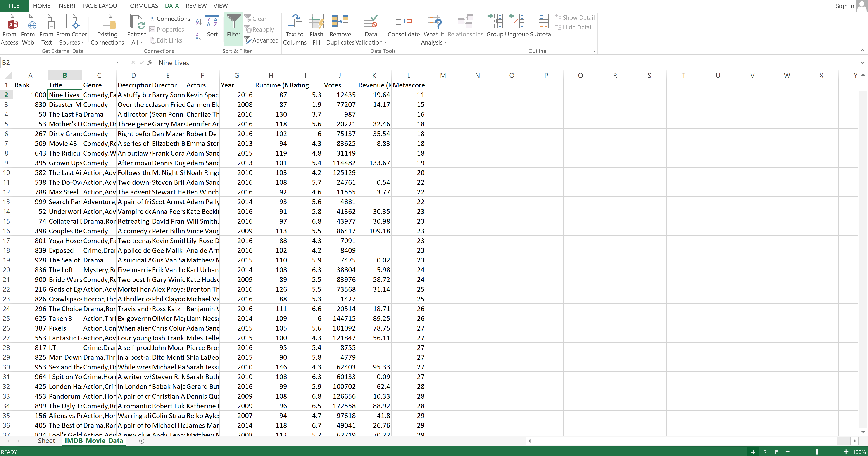Switch to the Sheet1 tab

48,440
